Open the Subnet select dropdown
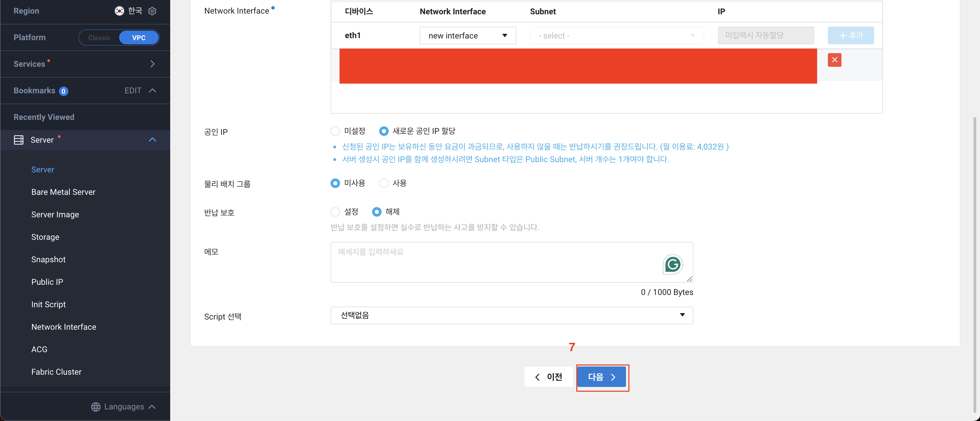This screenshot has height=421, width=980. click(616, 35)
